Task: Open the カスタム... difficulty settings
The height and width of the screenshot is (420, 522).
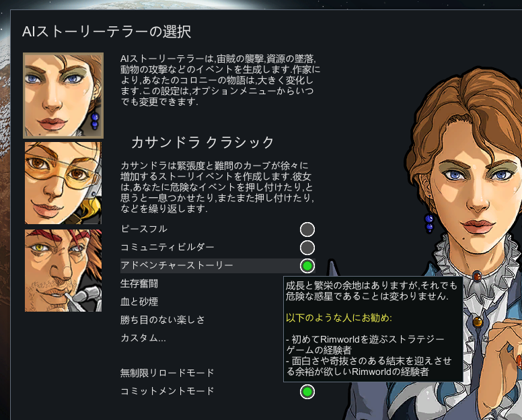Action: (143, 338)
